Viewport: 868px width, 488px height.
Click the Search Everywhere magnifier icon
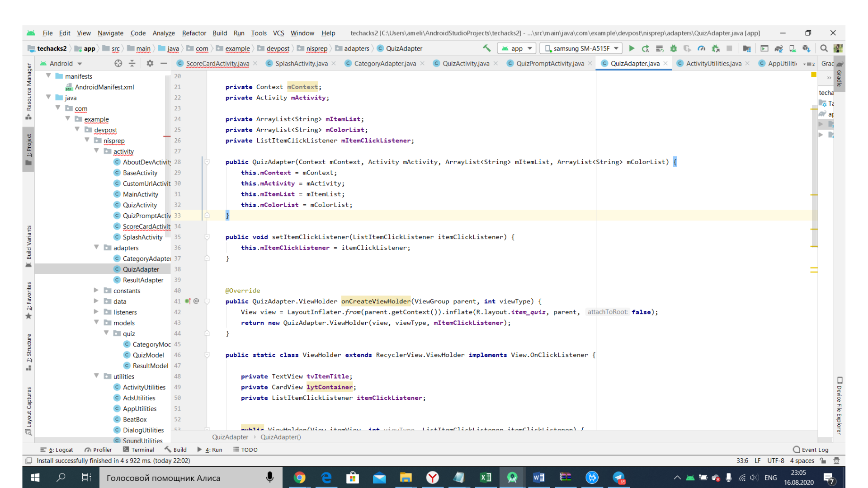[824, 48]
